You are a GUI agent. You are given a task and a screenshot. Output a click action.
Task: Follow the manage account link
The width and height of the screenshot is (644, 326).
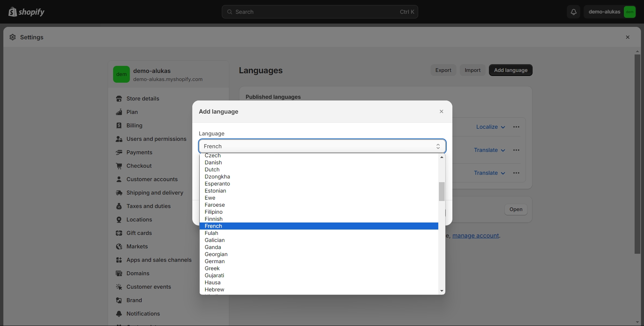[x=475, y=236]
